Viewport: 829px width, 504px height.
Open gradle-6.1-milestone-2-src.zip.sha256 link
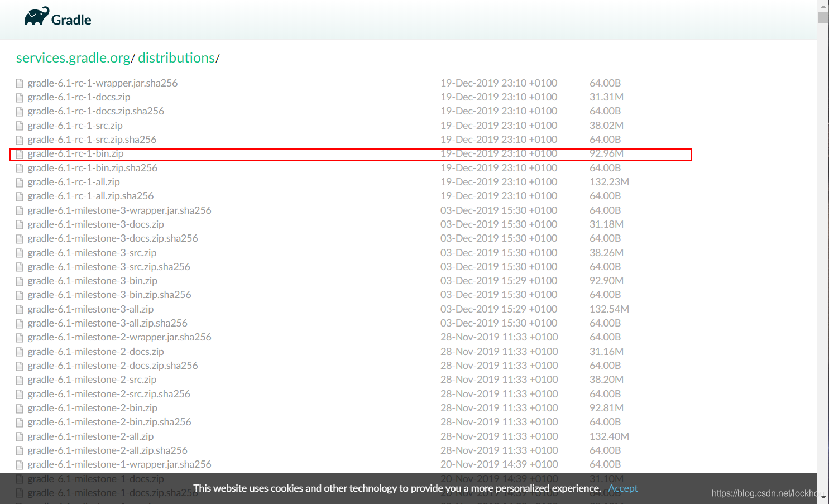109,394
